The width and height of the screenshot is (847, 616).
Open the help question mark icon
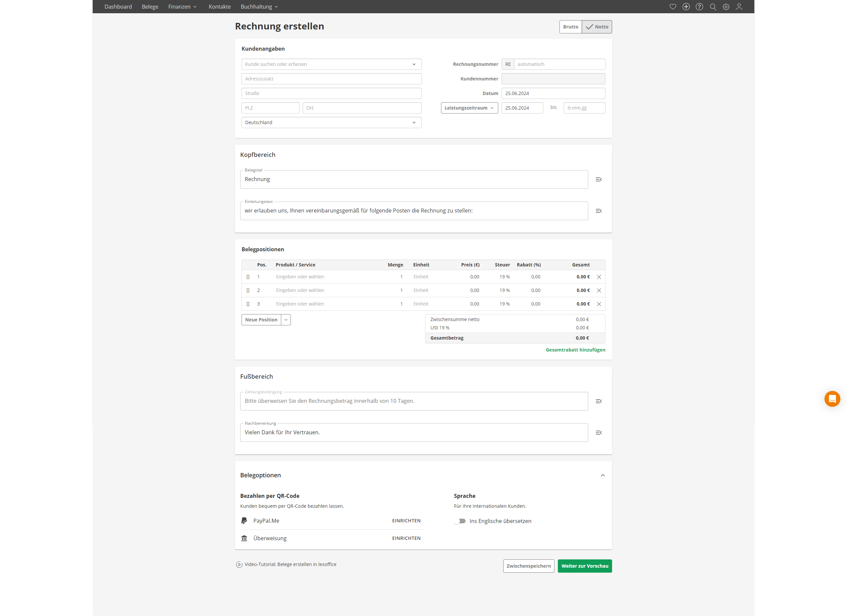click(x=699, y=7)
